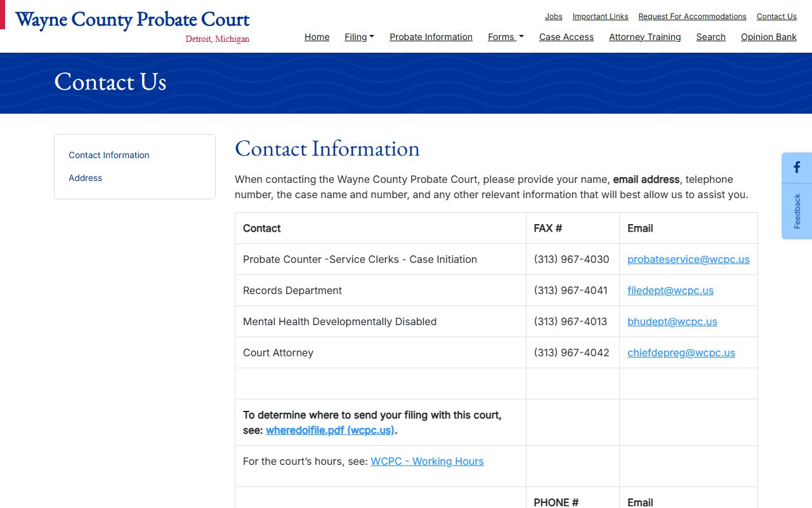Click the FAX # column header
Viewport: 812px width, 508px height.
pyautogui.click(x=573, y=228)
